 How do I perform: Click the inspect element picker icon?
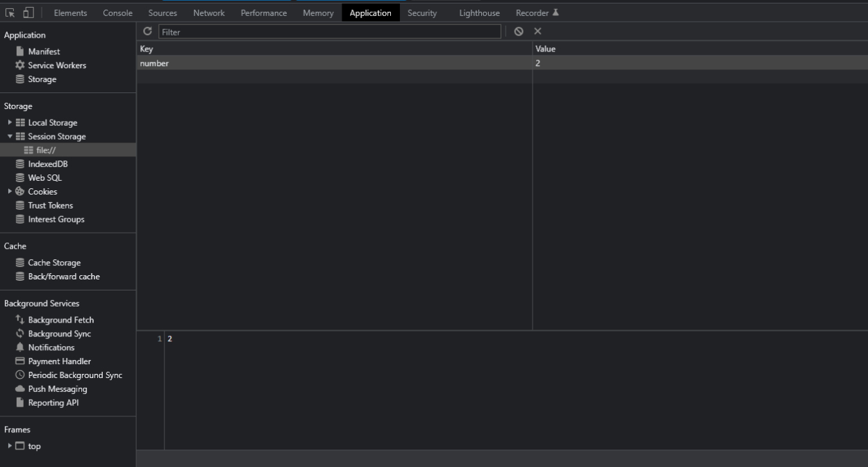10,13
